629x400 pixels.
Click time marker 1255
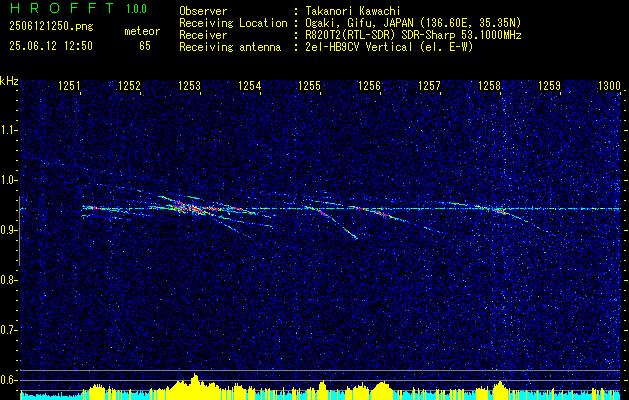point(309,85)
